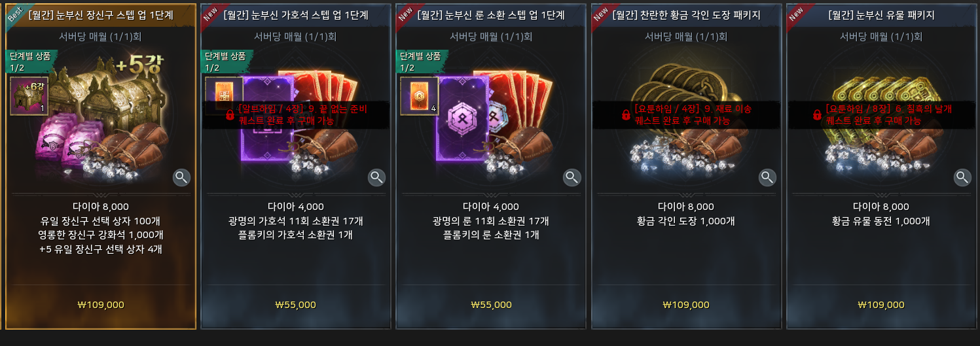Click the ₩109,000 price on 황금 각인 도장 패키지
This screenshot has height=346, width=980.
click(x=686, y=305)
